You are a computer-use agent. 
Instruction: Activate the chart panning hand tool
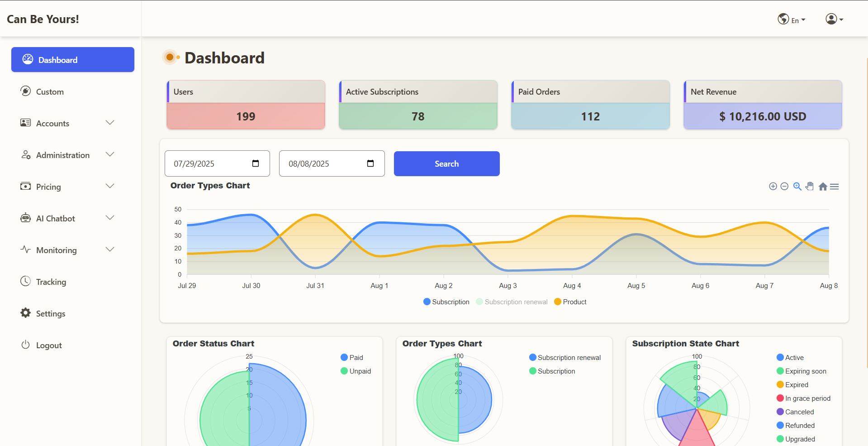point(810,187)
